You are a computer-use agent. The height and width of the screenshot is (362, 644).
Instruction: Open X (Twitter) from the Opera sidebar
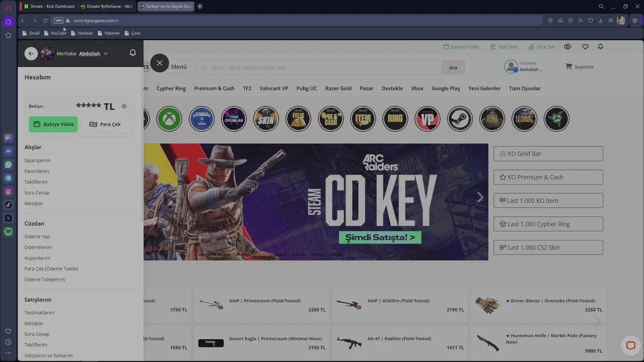[8, 218]
